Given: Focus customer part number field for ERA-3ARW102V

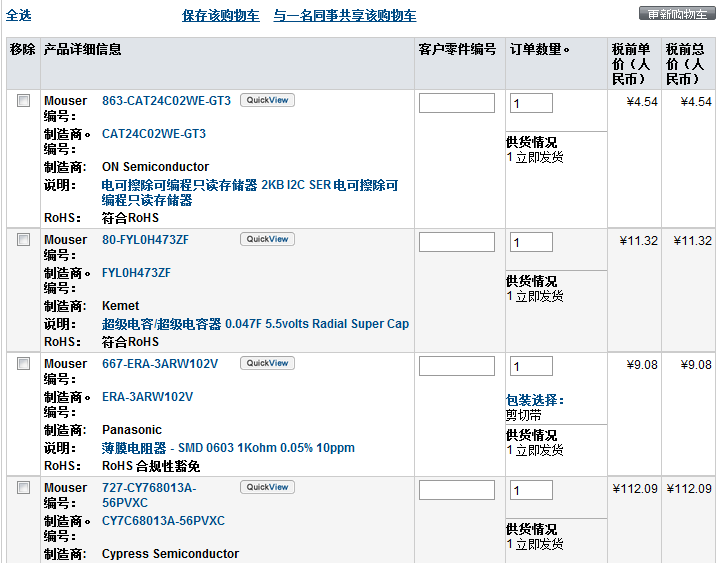Looking at the screenshot, I should [457, 366].
